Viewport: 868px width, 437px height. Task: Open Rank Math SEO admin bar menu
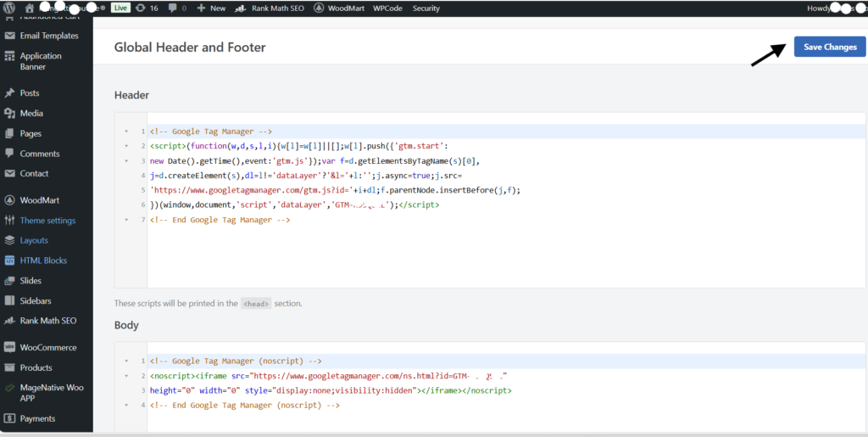[x=270, y=8]
